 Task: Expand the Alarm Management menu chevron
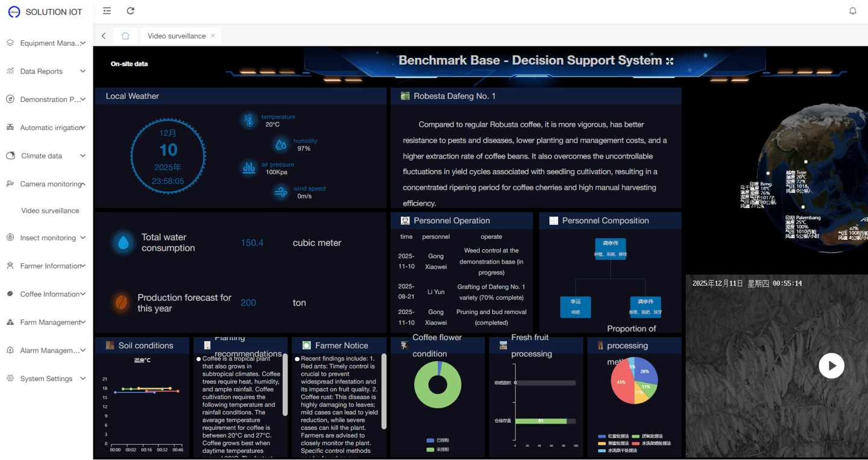pos(83,350)
